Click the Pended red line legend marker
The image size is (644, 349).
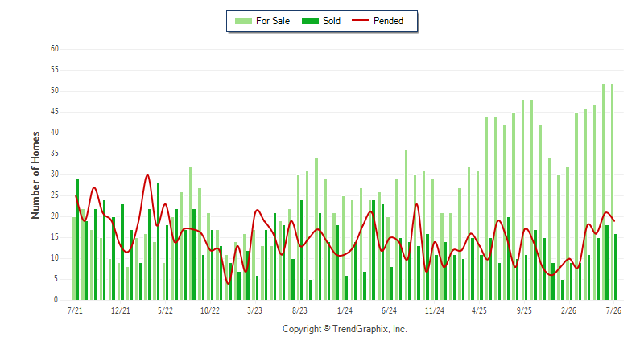pyautogui.click(x=361, y=20)
